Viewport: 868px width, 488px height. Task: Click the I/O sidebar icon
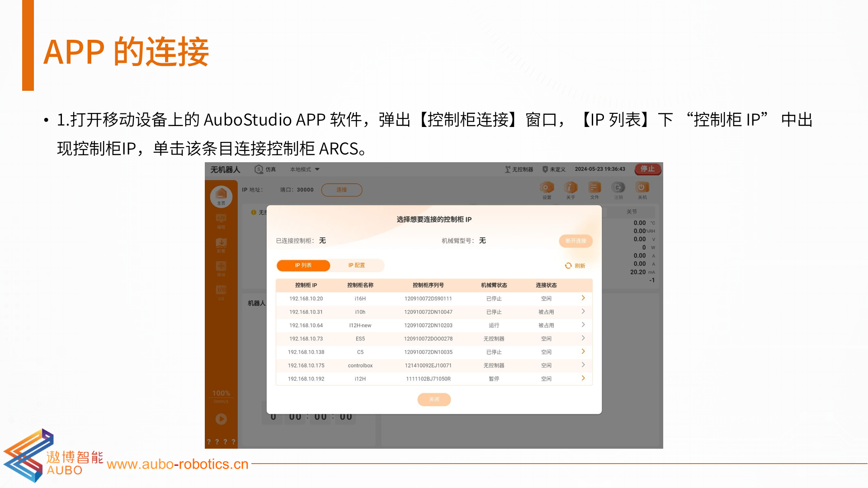(x=221, y=291)
